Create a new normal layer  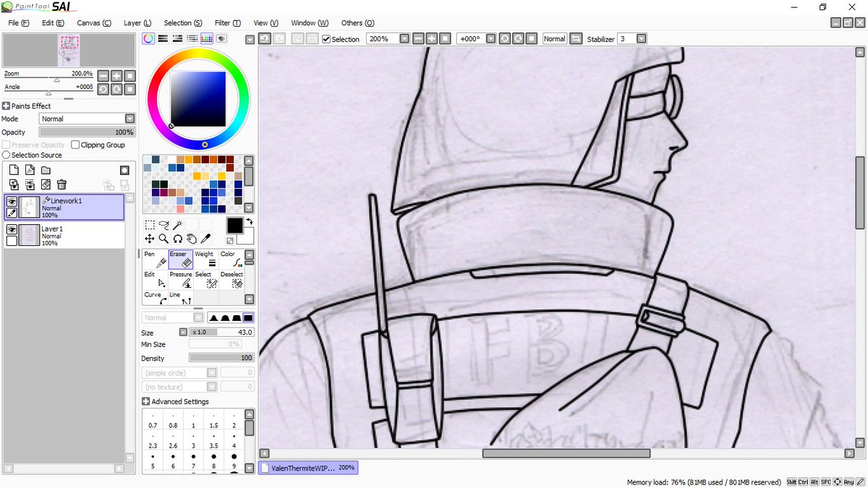pyautogui.click(x=14, y=171)
